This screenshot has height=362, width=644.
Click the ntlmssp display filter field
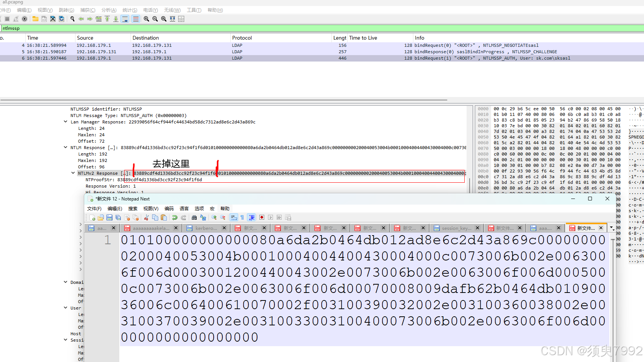click(322, 28)
